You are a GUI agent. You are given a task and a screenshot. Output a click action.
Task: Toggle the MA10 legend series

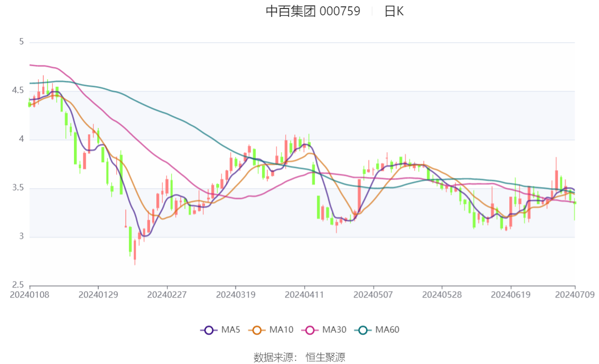point(271,330)
